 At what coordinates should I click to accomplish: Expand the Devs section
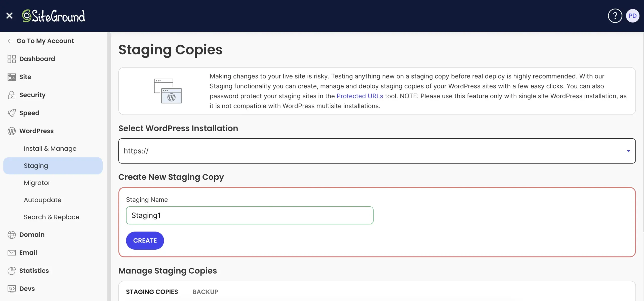pos(27,289)
